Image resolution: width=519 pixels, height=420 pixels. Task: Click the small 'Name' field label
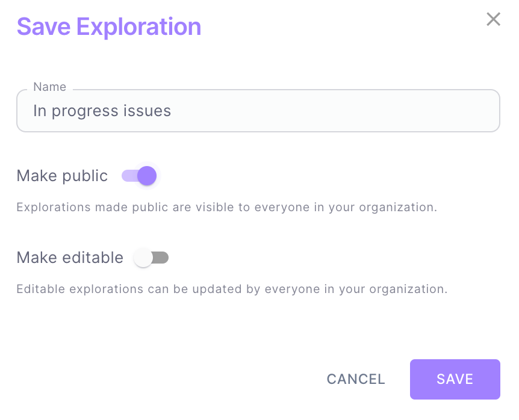[x=50, y=87]
